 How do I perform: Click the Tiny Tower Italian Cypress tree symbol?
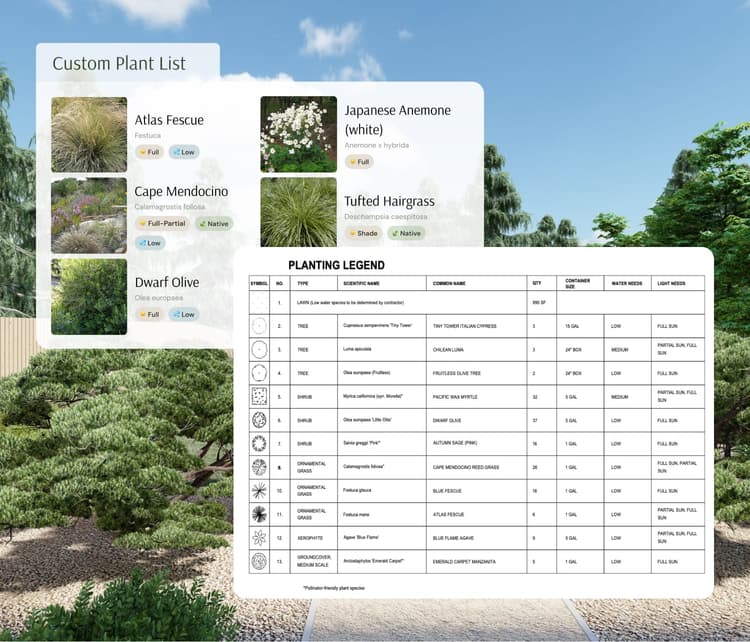[x=259, y=326]
